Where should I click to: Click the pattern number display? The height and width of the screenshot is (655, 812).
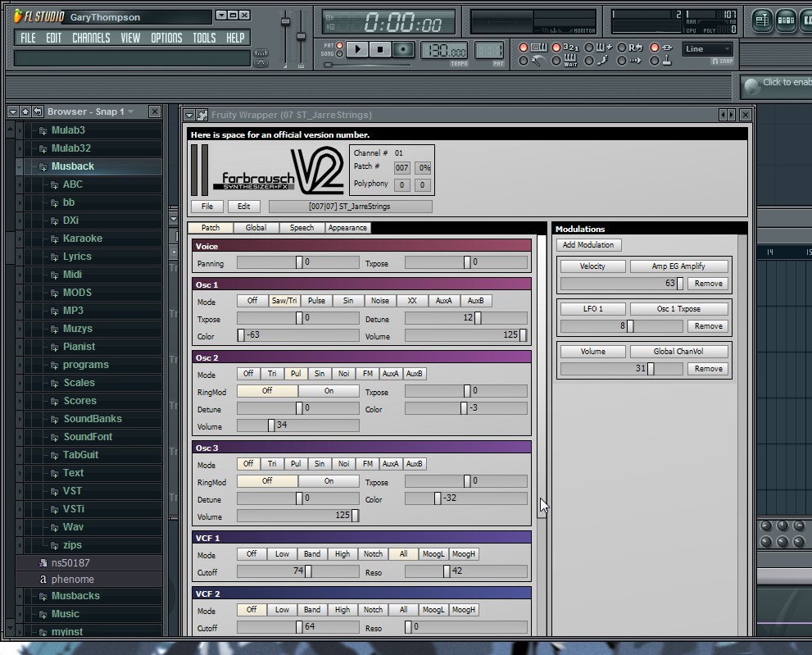[x=489, y=51]
